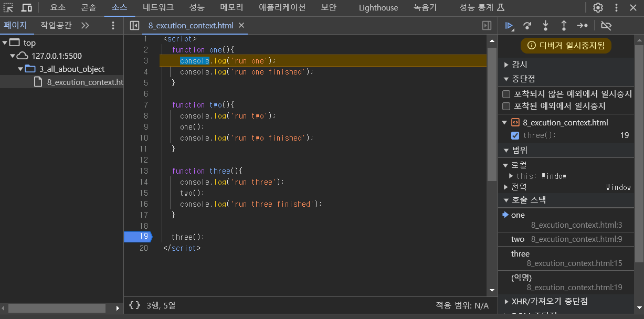This screenshot has height=319, width=644.
Task: Open the navigator pane three-dot menu
Action: [113, 25]
